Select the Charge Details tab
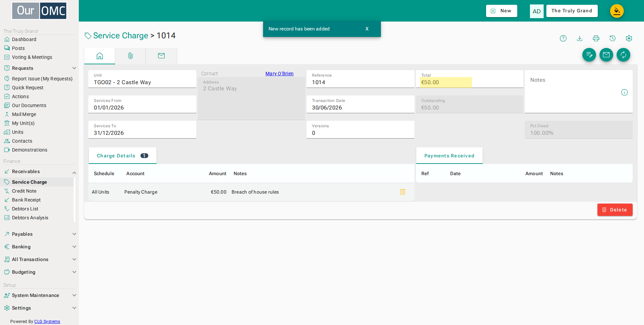Image resolution: width=644 pixels, height=325 pixels. (123, 156)
